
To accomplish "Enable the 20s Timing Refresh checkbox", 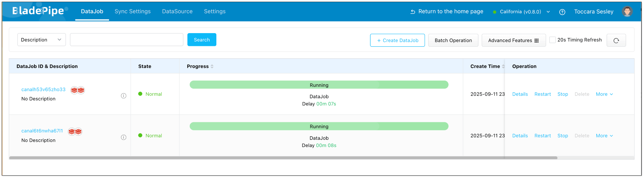I will [x=553, y=40].
